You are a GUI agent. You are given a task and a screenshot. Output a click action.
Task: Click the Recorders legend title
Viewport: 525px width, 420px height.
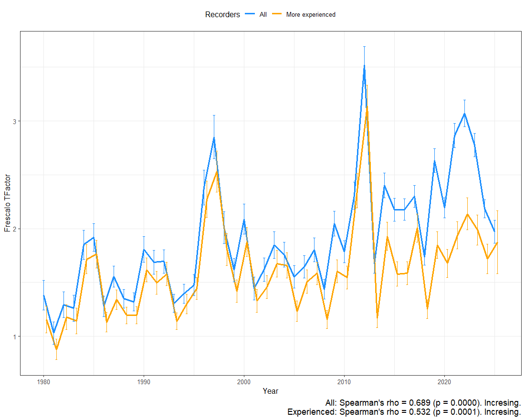click(222, 14)
